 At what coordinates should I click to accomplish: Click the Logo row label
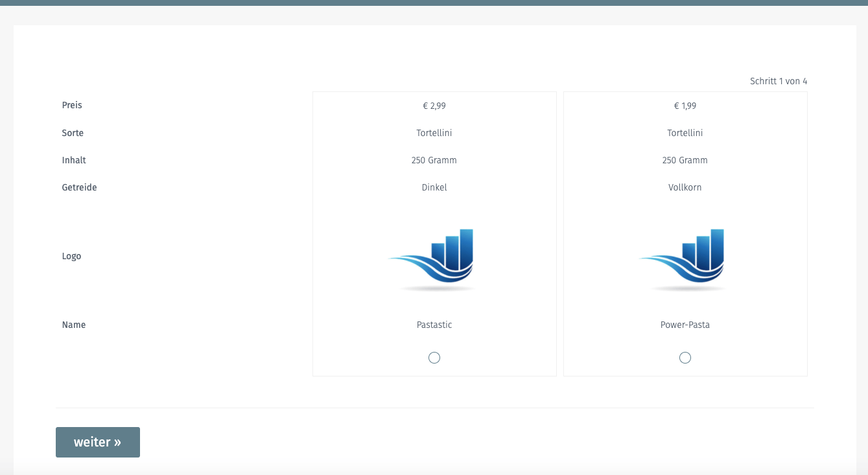[71, 256]
